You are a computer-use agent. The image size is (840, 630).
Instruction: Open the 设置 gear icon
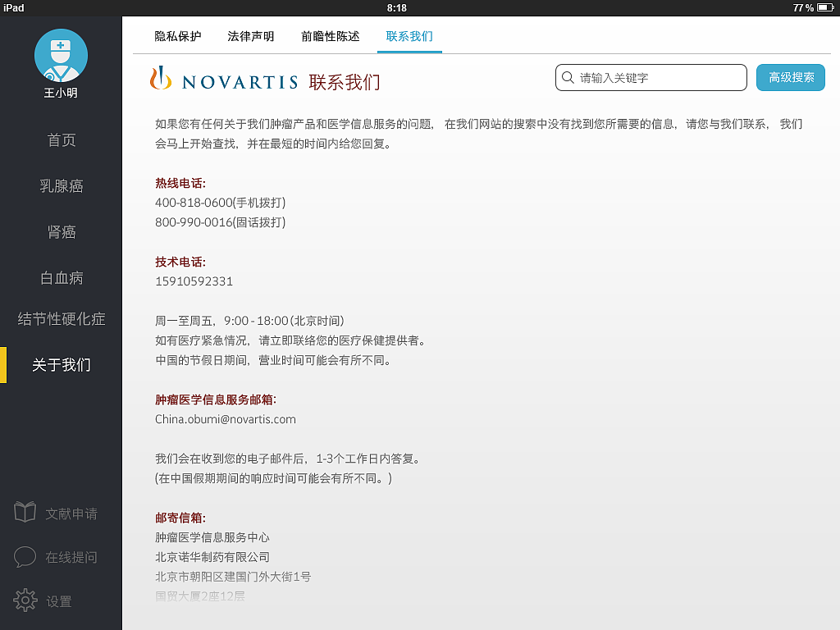[x=25, y=600]
